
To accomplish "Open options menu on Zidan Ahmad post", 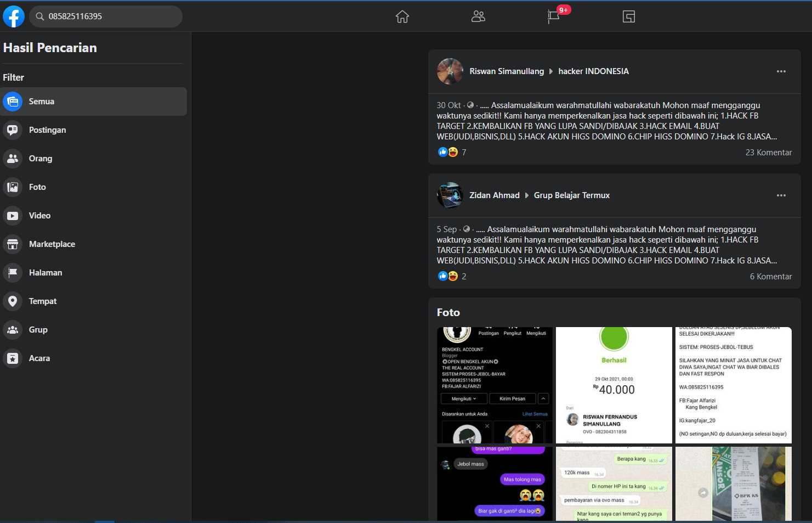I will 781,195.
